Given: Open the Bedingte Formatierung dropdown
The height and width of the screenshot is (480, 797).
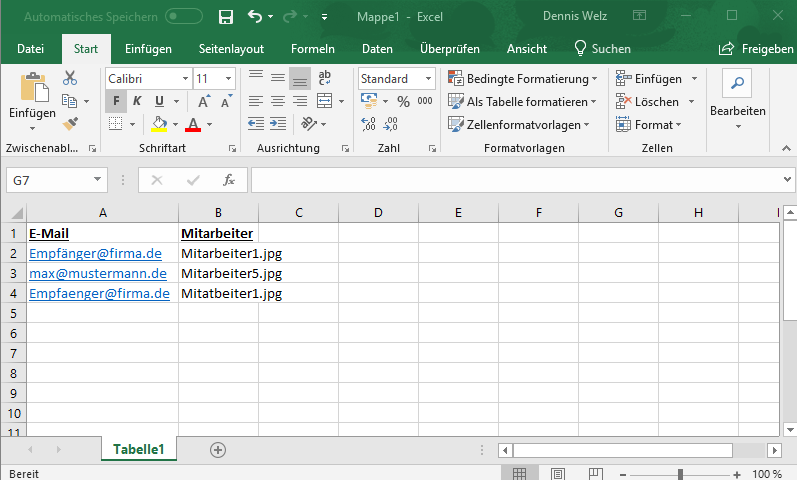Looking at the screenshot, I should click(x=522, y=78).
